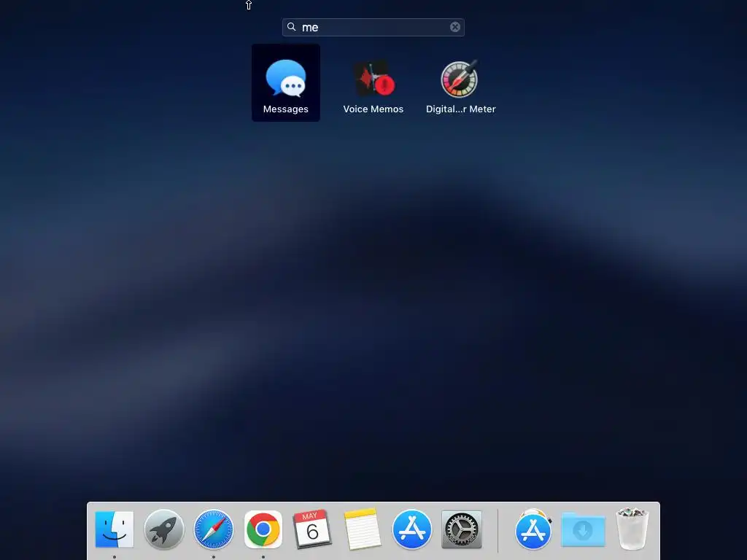Viewport: 747px width, 560px height.
Task: Click the "Voice Memos" label text
Action: point(373,109)
